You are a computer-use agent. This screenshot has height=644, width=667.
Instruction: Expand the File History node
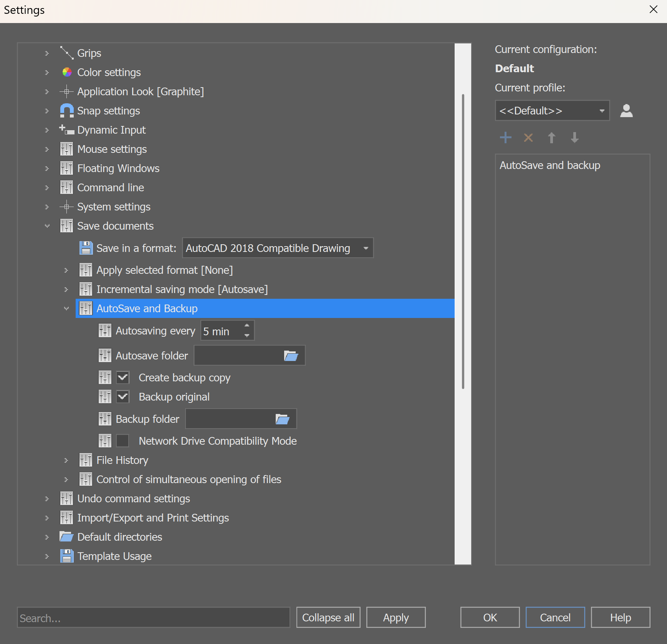point(66,460)
